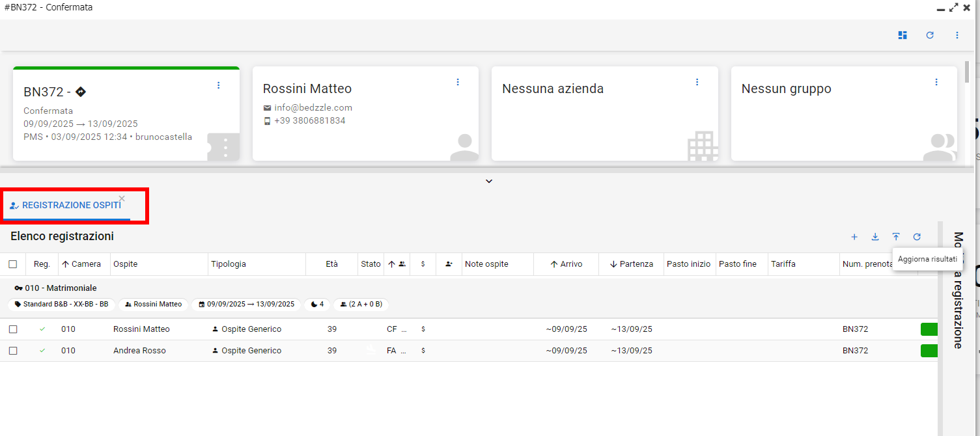Refresh results in the Elenco registrazioni toolbar

pyautogui.click(x=917, y=237)
